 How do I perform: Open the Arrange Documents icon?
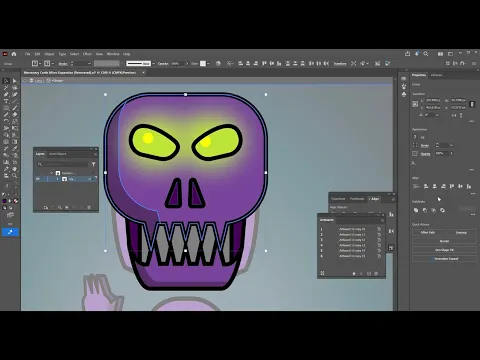[440, 54]
